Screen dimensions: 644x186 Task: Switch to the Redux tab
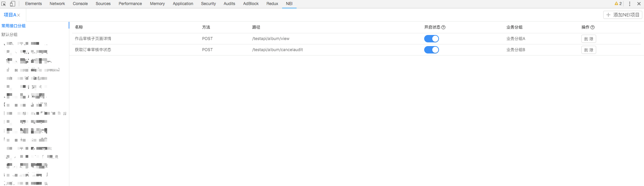(x=272, y=4)
